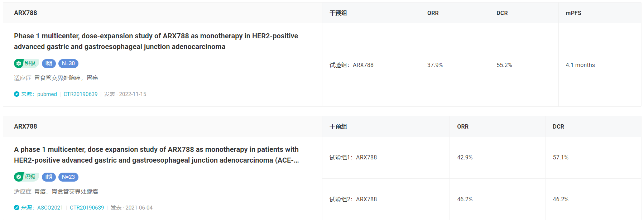Viewport: 644px width, 221px height.
Task: Click the 4.1 months mPFS value
Action: (x=580, y=65)
